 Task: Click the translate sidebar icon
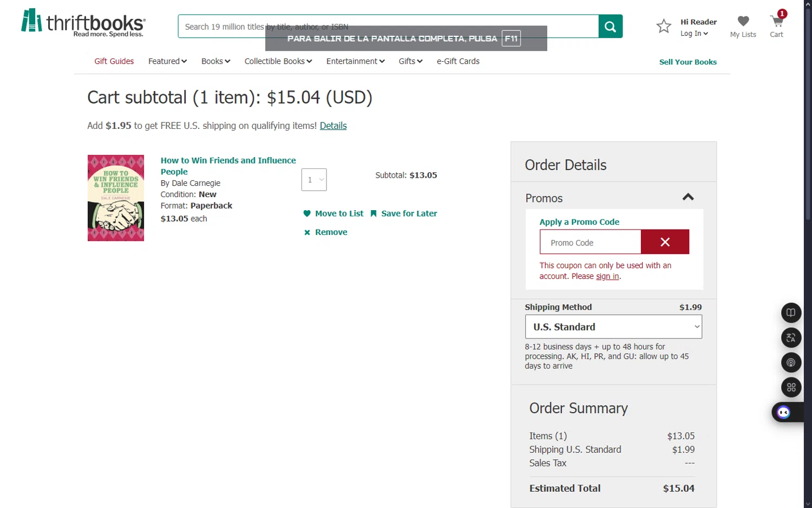pos(791,337)
